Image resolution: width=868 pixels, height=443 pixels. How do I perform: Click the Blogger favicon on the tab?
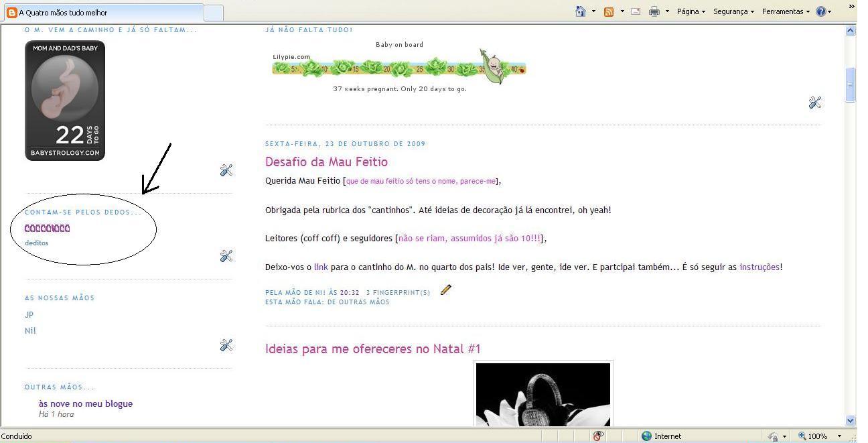(11, 12)
